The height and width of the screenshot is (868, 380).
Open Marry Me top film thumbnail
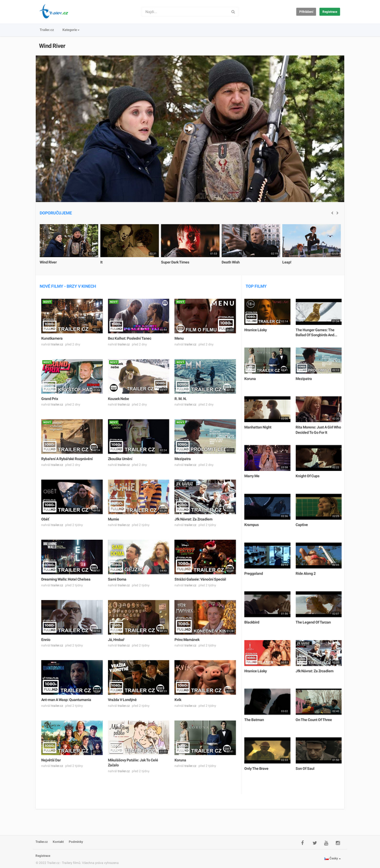click(267, 458)
